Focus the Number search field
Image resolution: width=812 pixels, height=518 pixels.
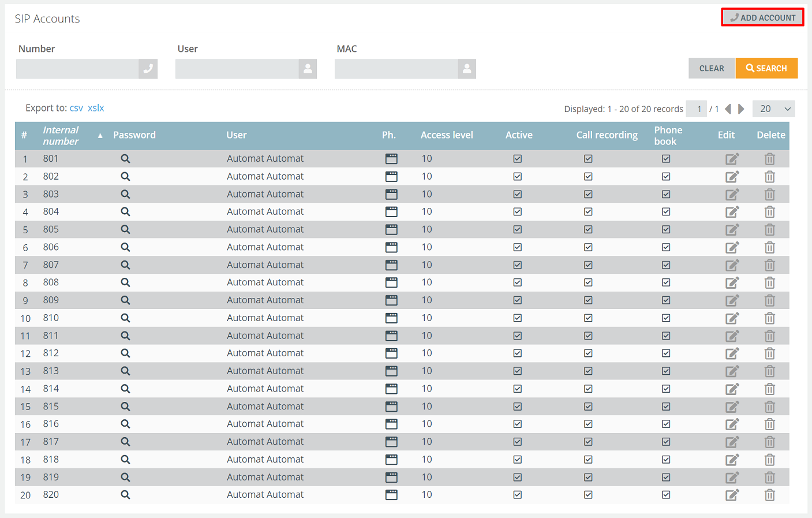coord(77,69)
